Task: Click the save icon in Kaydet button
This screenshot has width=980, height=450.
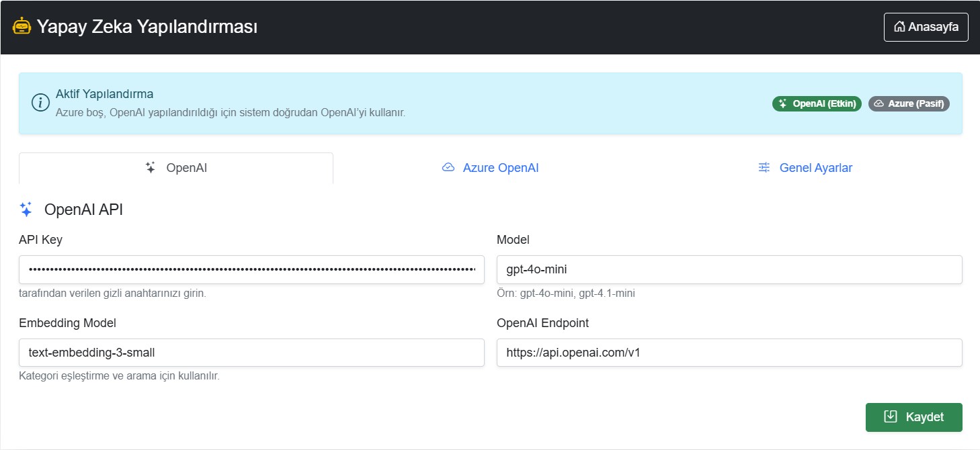Action: click(x=891, y=417)
